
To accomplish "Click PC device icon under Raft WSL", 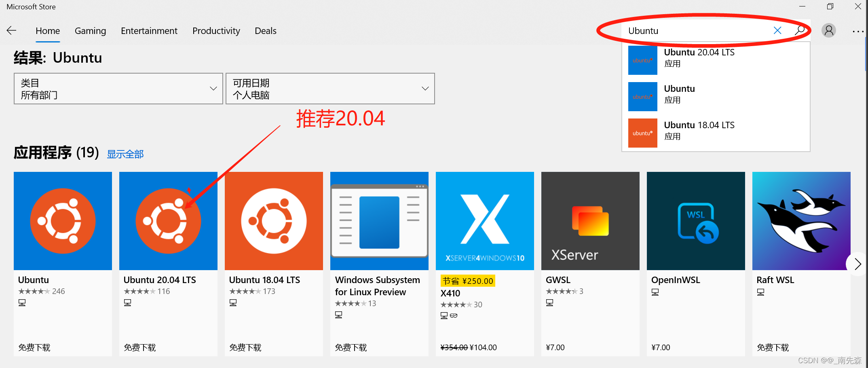I will point(761,292).
